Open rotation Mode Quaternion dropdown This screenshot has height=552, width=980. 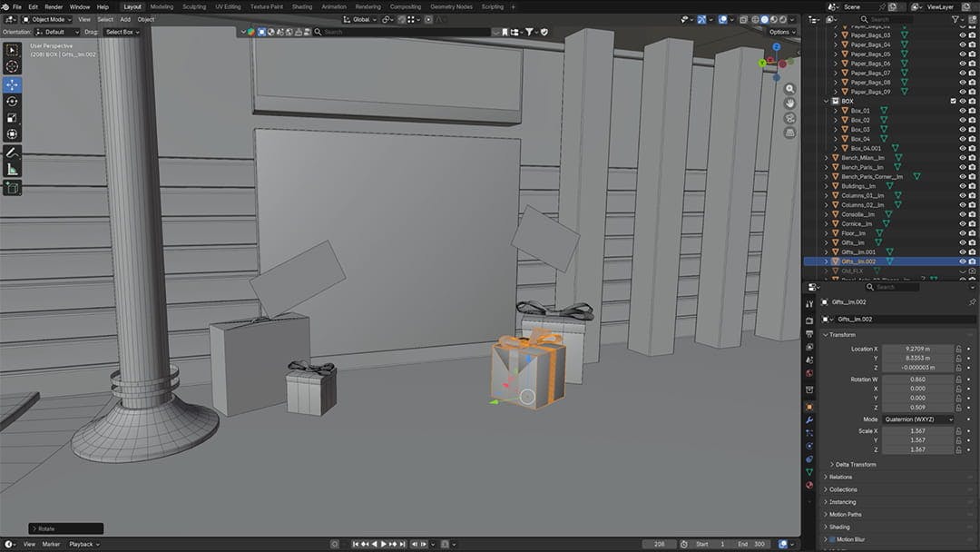pyautogui.click(x=917, y=419)
